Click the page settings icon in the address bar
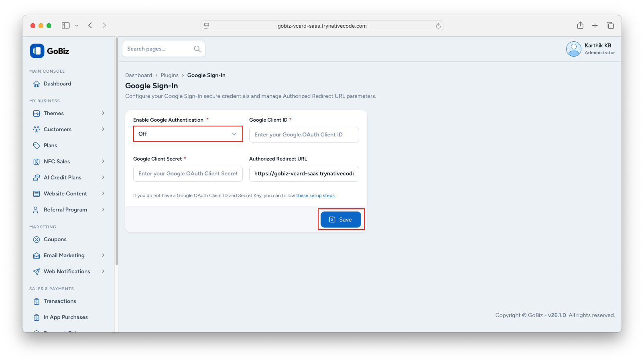This screenshot has height=362, width=644. click(x=207, y=26)
